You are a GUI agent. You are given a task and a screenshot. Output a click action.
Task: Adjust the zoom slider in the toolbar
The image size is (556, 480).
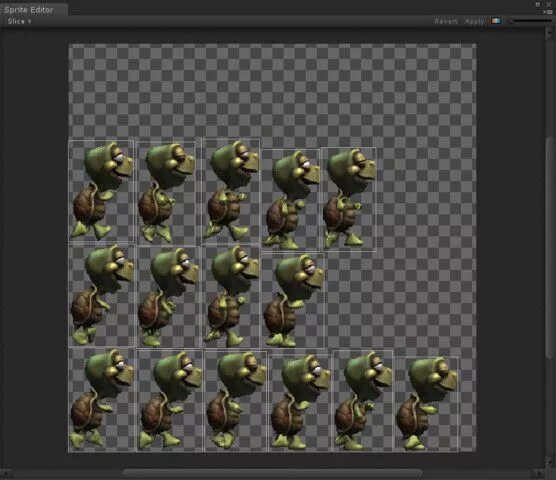point(531,21)
